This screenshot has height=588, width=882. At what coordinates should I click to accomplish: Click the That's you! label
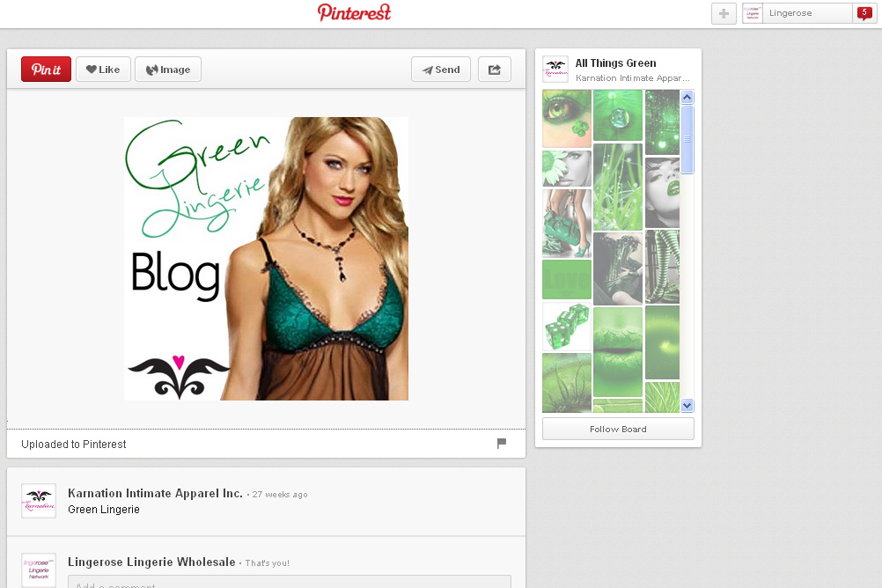click(268, 562)
